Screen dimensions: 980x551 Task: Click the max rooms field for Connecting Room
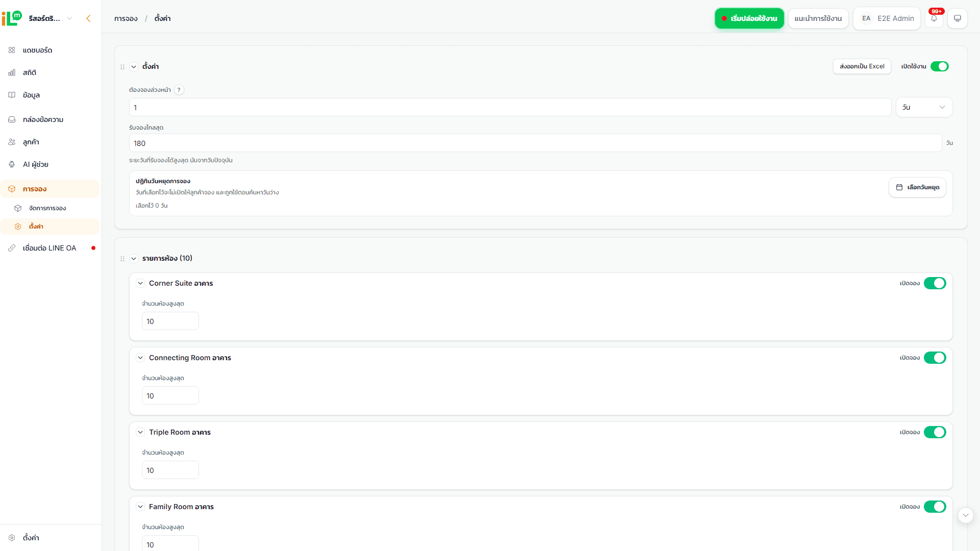(170, 395)
